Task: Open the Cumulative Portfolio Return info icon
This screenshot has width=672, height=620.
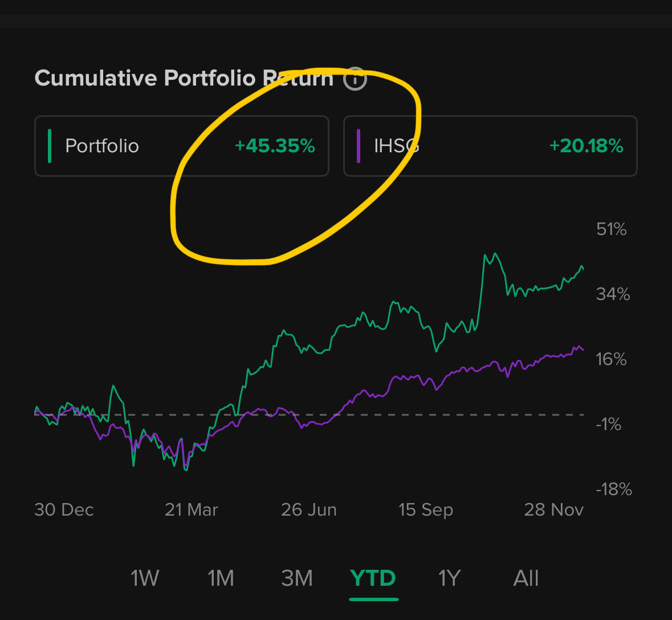Action: pos(355,79)
